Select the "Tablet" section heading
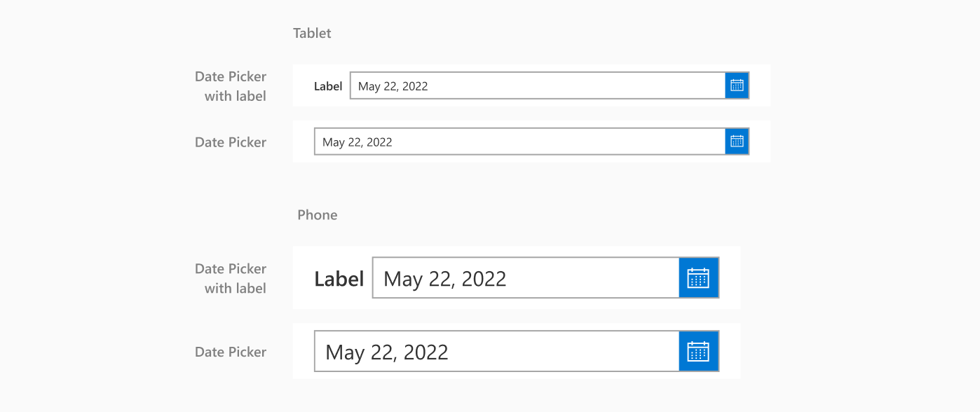980x412 pixels. [x=312, y=33]
